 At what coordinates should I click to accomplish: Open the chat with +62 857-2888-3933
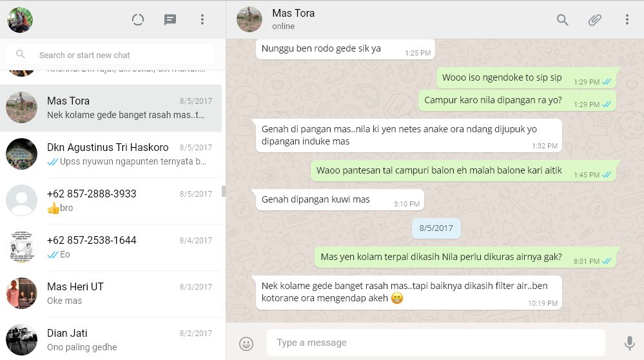tap(111, 201)
